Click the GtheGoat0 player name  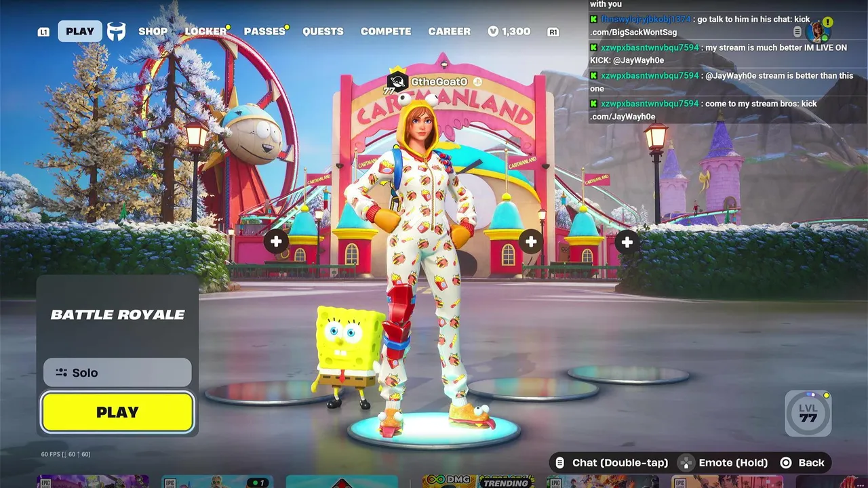pyautogui.click(x=439, y=82)
